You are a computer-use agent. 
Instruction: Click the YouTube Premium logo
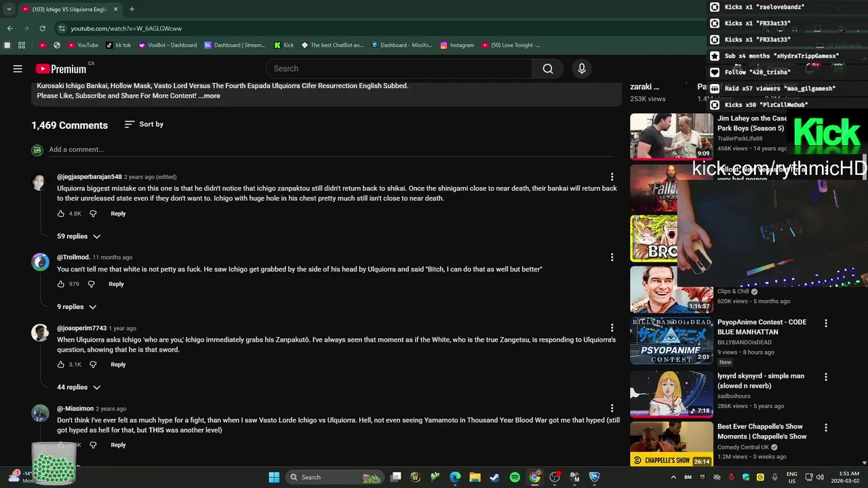61,68
